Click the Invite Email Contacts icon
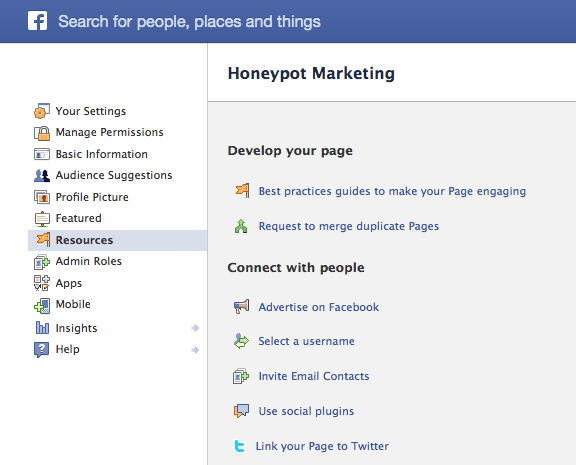Image resolution: width=576 pixels, height=465 pixels. (x=241, y=376)
